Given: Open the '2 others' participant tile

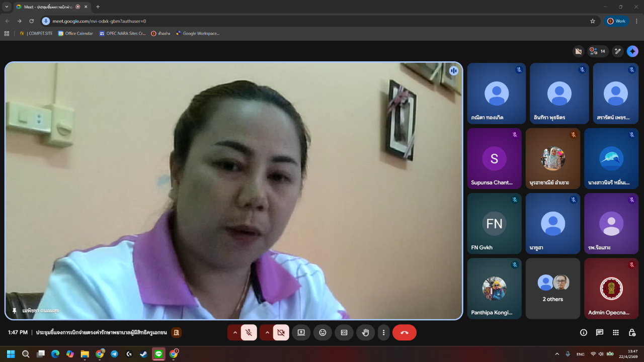Looking at the screenshot, I should pyautogui.click(x=552, y=289).
